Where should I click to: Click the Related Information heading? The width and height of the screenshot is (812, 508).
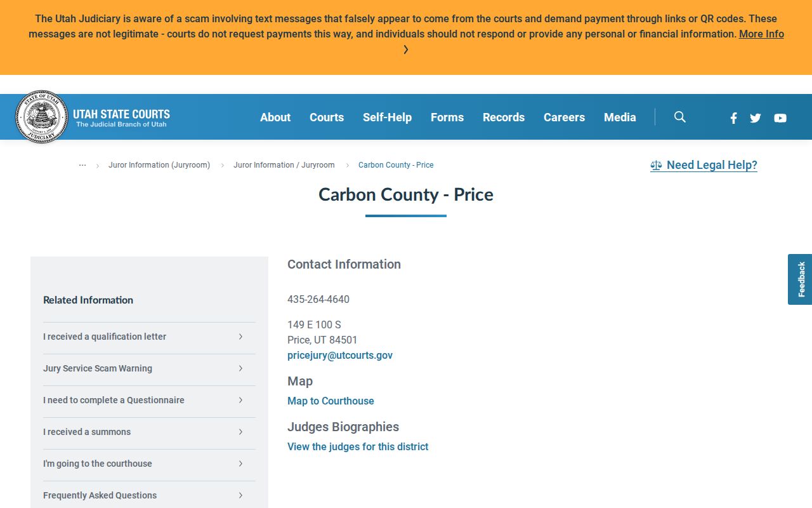88,300
